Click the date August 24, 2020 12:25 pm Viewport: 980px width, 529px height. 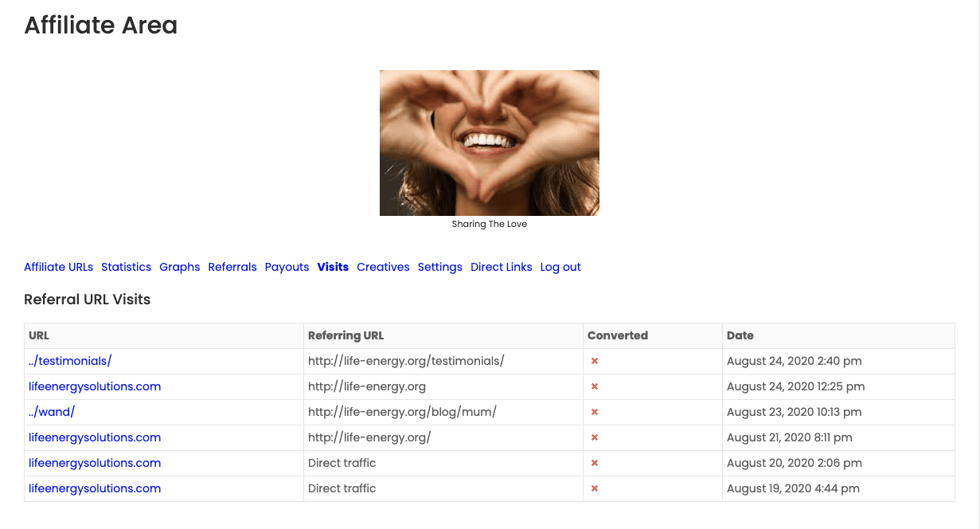point(796,386)
